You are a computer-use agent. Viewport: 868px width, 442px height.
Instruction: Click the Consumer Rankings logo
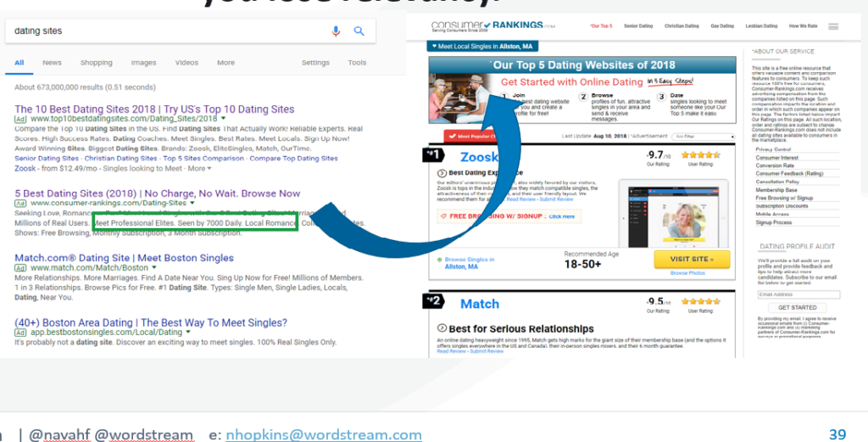(x=492, y=26)
